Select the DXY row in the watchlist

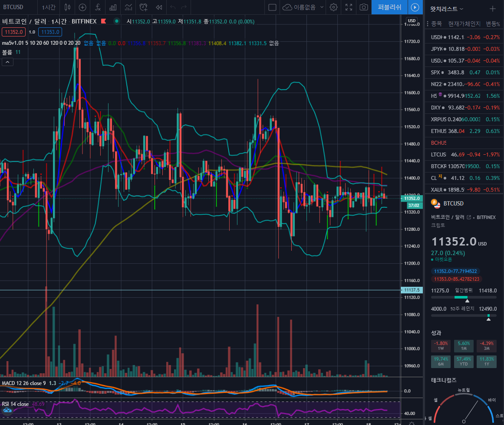[x=464, y=107]
